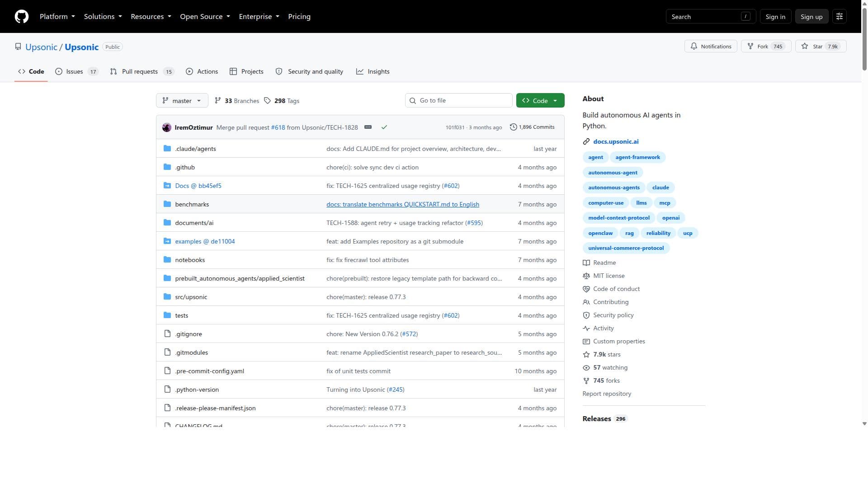Open the 1,896 Commits history
868x488 pixels.
pyautogui.click(x=532, y=127)
